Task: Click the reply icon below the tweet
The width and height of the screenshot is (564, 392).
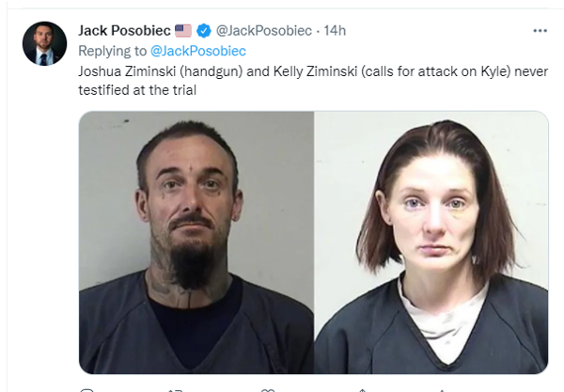Action: 86,390
